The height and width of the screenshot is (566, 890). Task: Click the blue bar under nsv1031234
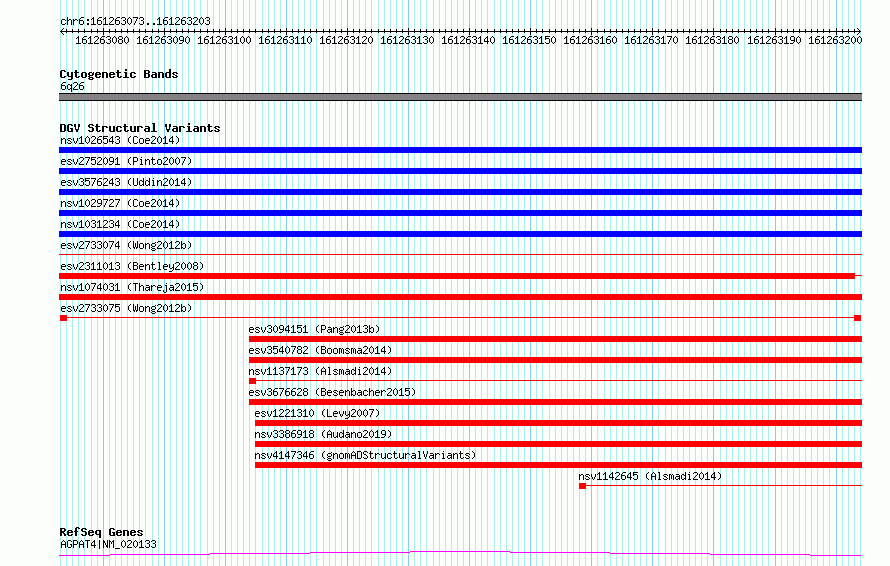click(460, 234)
